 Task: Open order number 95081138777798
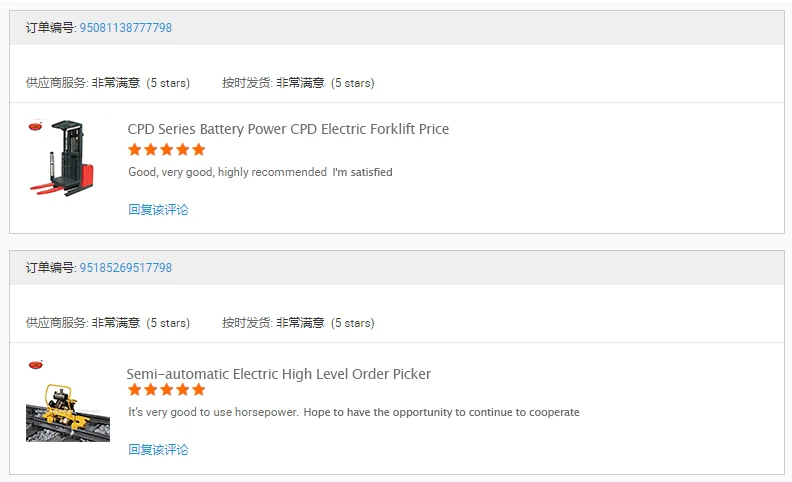125,28
